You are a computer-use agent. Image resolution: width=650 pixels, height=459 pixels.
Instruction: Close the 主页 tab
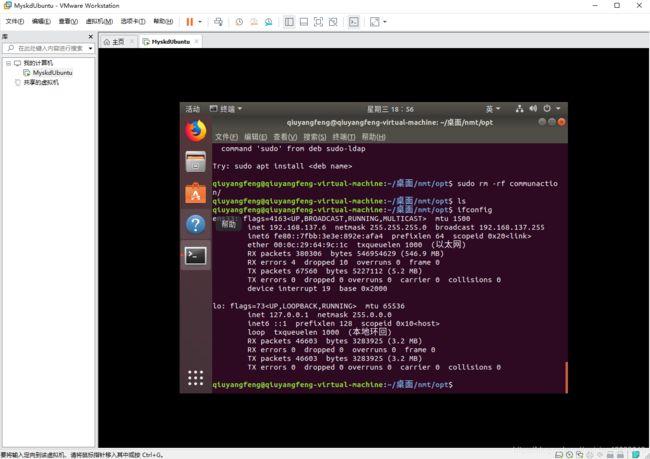(132, 41)
